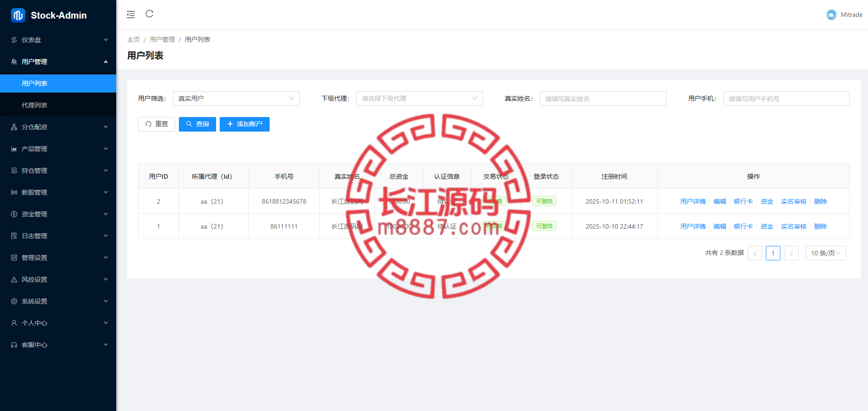Open 银行卡 for user ID 1
Viewport: 868px width, 411px height.
tap(743, 226)
